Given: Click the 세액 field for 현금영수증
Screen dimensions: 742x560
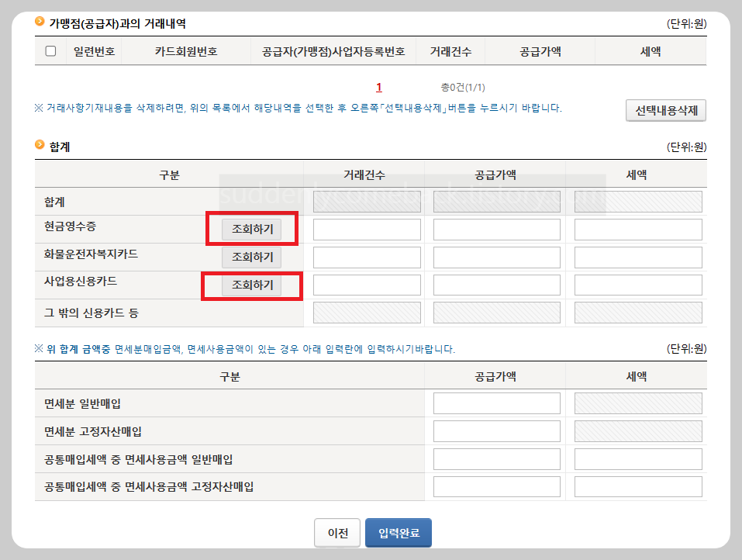Looking at the screenshot, I should pos(637,229).
